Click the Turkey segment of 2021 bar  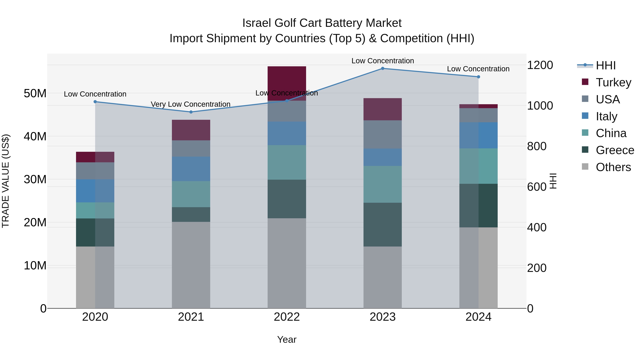191,130
